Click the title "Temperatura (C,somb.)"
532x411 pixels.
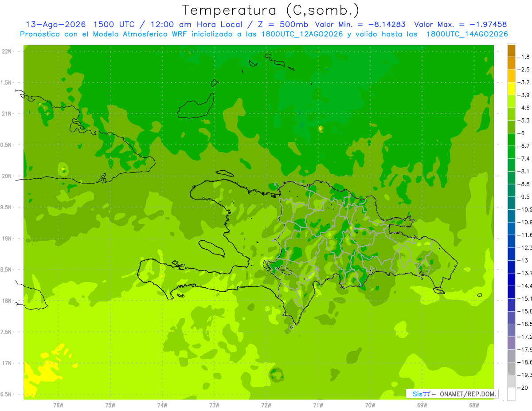click(271, 10)
